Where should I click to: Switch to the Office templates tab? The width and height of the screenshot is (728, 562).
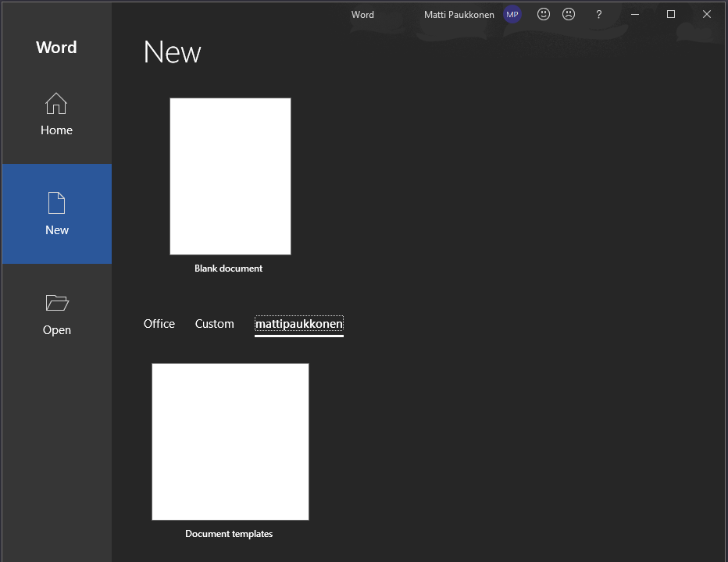point(159,324)
